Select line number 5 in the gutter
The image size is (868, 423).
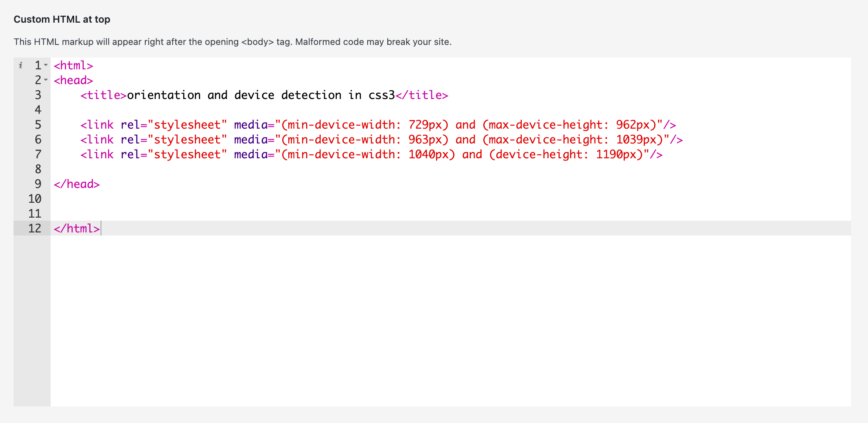(x=38, y=125)
